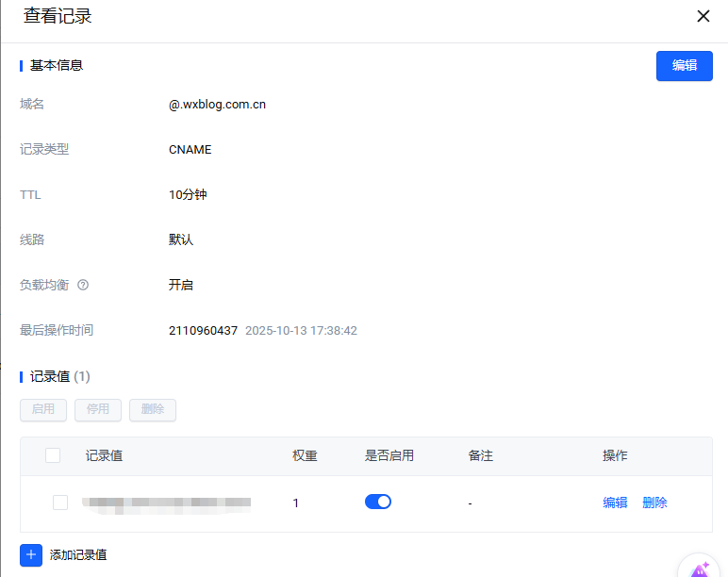Click the 基本信息 section heading
Image resolution: width=728 pixels, height=577 pixels.
click(57, 65)
